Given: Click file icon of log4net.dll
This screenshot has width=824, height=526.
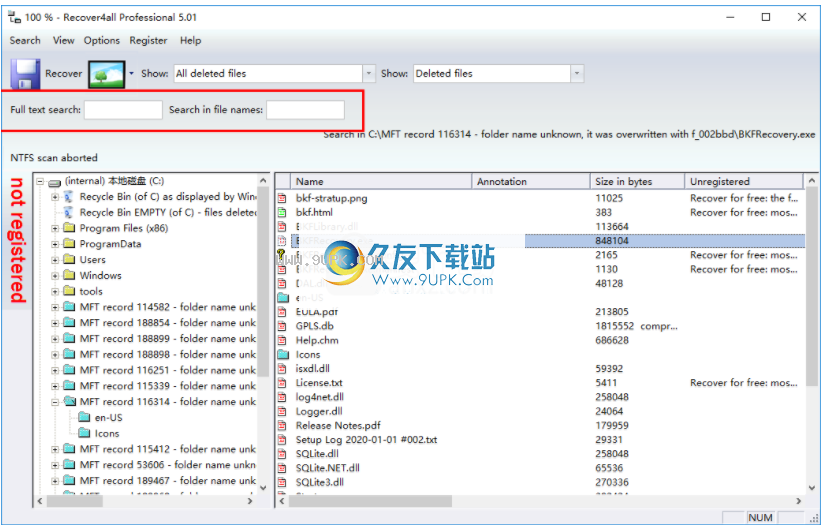Looking at the screenshot, I should pyautogui.click(x=282, y=397).
